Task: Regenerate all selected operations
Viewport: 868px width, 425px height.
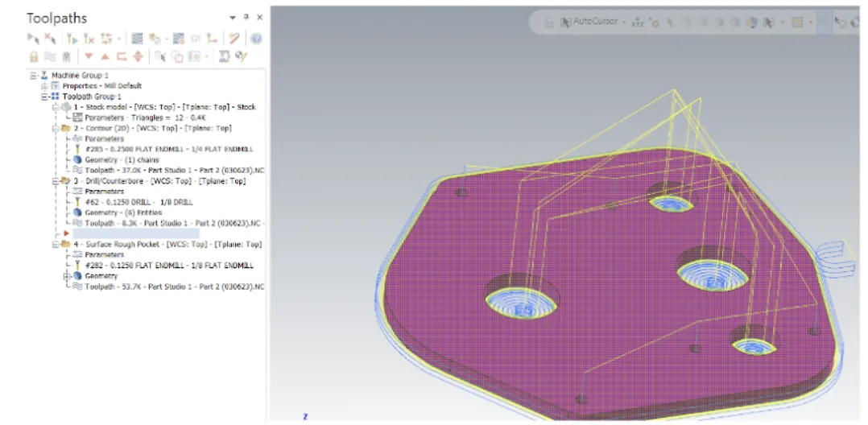Action: point(72,38)
